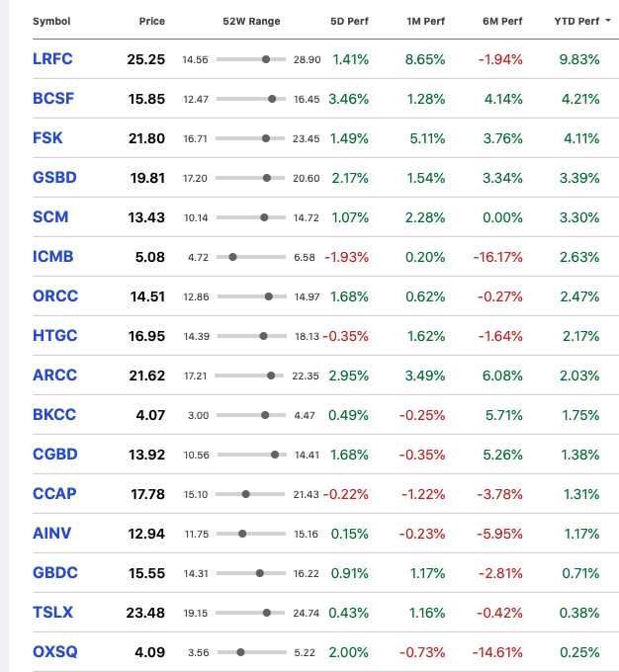
Task: Open the FSK ticker link
Action: 47,138
